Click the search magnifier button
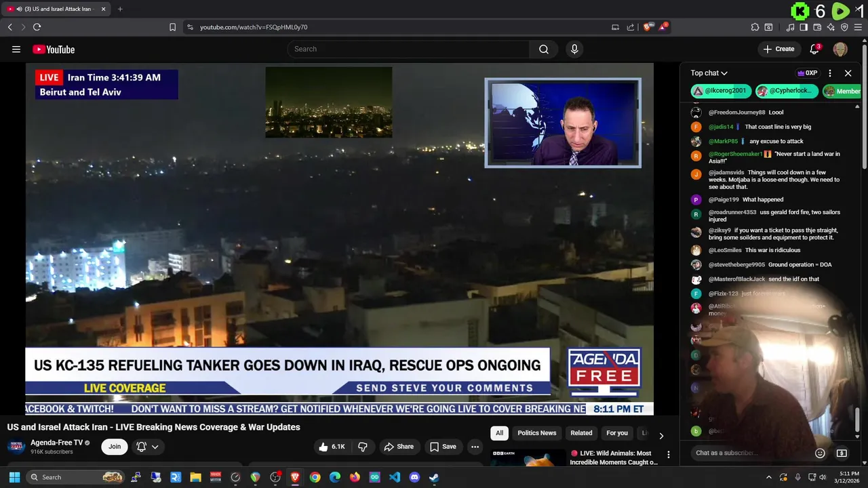This screenshot has width=868, height=488. click(x=544, y=49)
